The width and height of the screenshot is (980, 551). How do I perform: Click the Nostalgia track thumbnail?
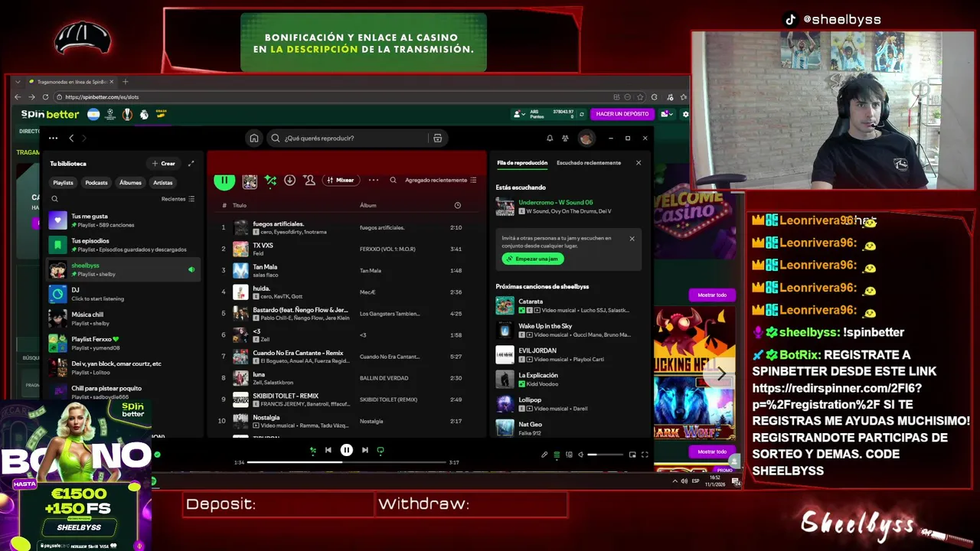241,421
